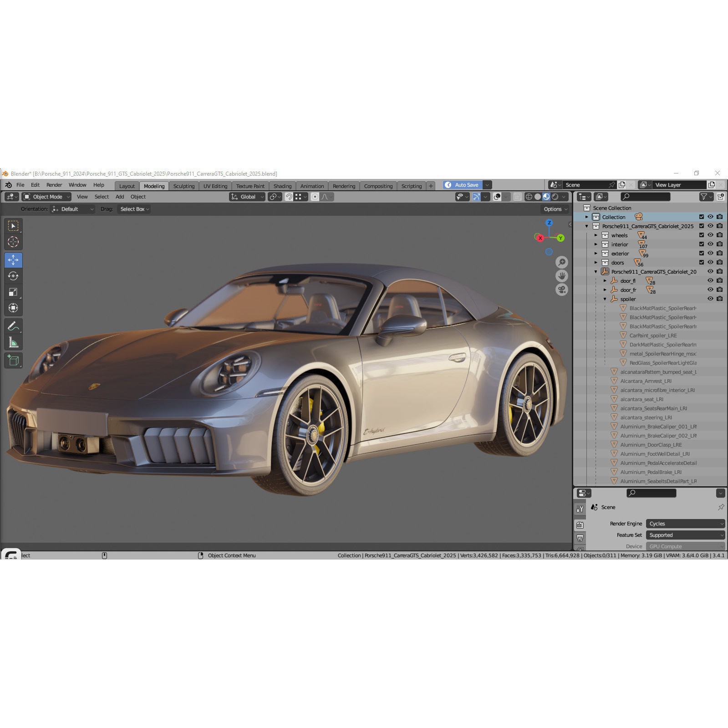Open the Add menu in viewport header
Image resolution: width=728 pixels, height=728 pixels.
120,197
